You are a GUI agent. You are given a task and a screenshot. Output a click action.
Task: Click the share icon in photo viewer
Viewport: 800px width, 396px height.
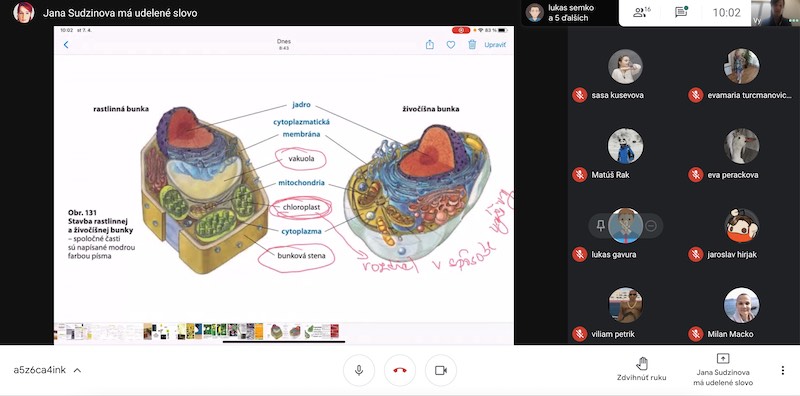[x=430, y=44]
